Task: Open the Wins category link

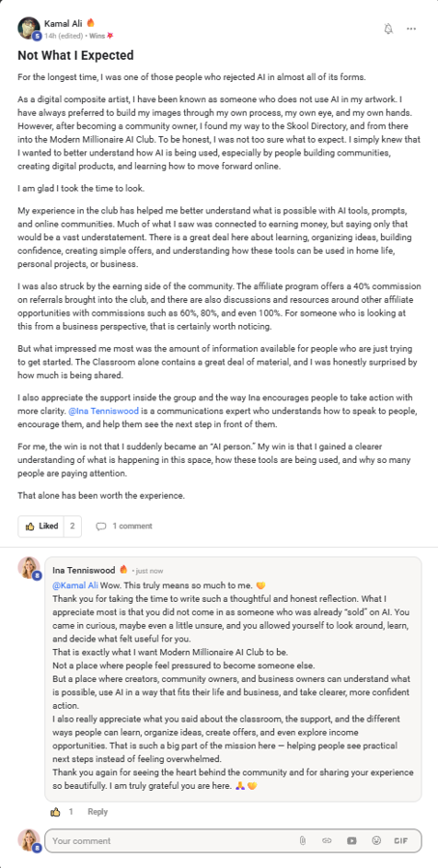Action: pos(96,36)
